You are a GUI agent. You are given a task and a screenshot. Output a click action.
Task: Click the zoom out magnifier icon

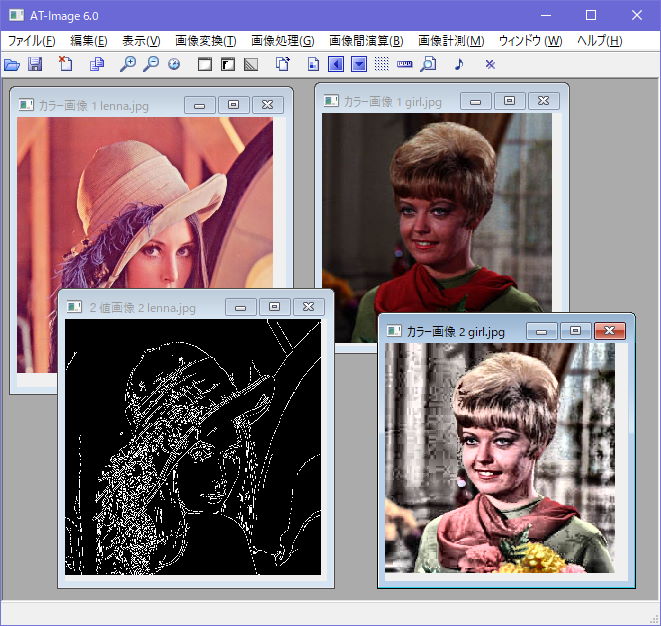(151, 64)
